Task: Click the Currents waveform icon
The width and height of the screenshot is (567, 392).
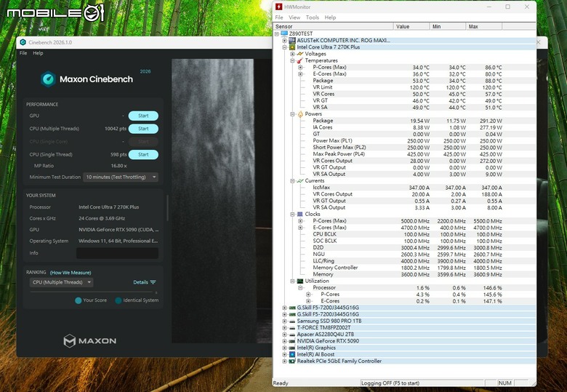Action: tap(300, 180)
